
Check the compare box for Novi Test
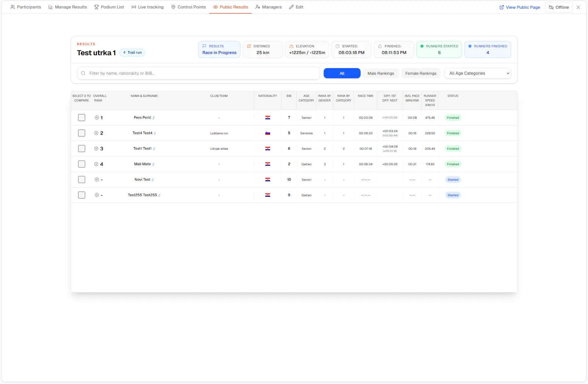82,179
